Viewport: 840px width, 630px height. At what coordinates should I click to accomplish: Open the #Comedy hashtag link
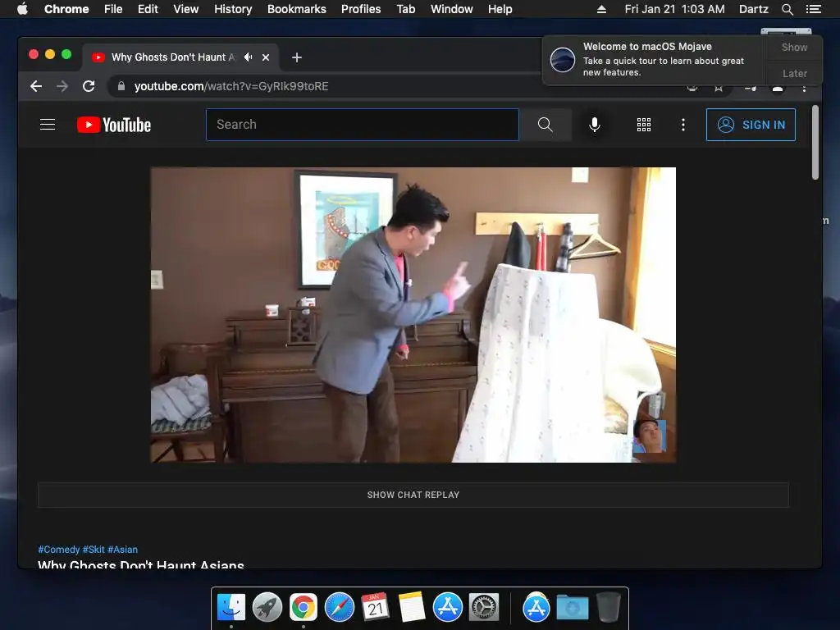click(x=59, y=550)
